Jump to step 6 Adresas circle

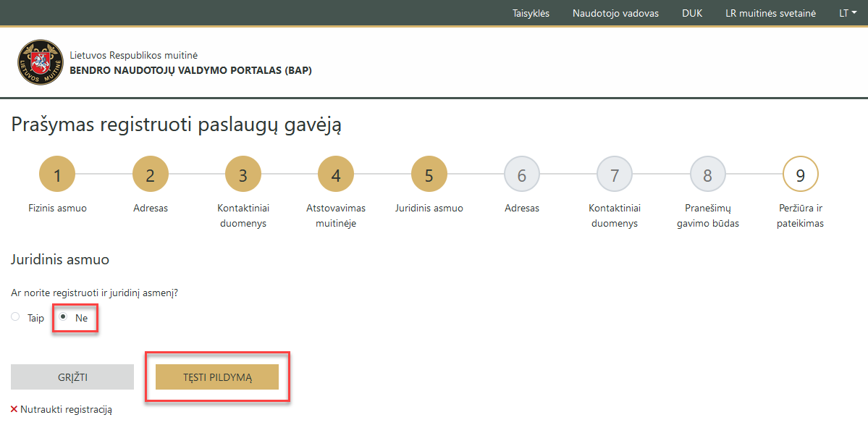click(x=522, y=175)
